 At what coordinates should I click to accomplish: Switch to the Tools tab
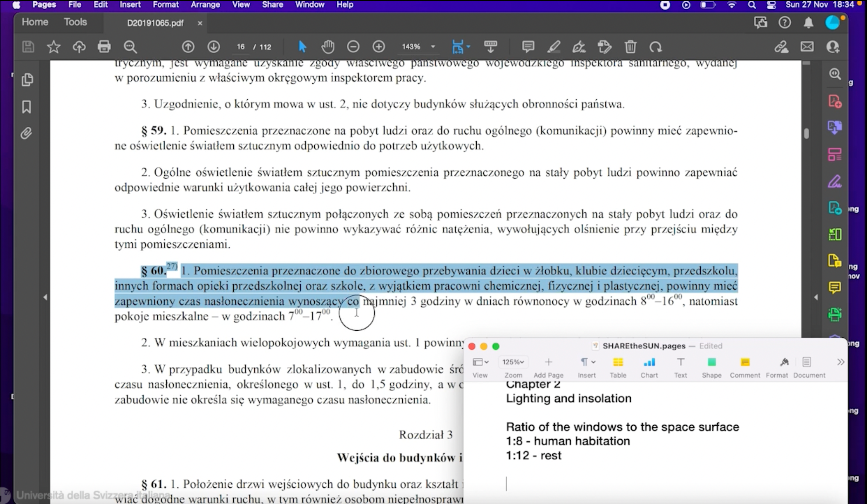(75, 22)
